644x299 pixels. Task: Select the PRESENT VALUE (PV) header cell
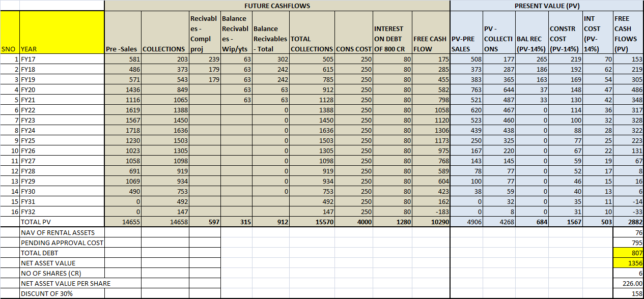click(547, 6)
